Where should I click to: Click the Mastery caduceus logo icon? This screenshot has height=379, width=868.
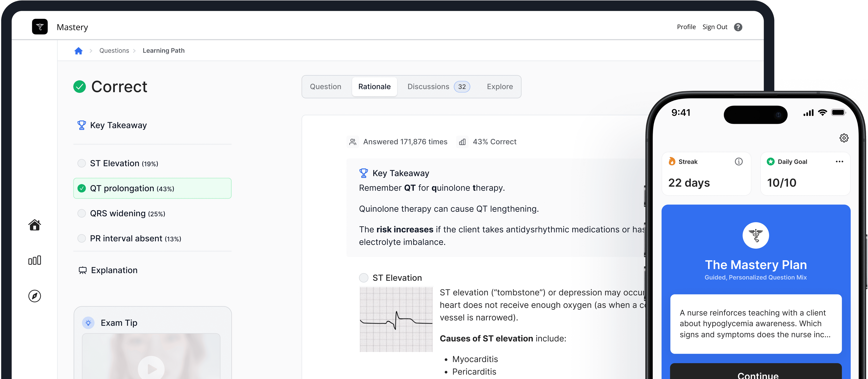point(40,27)
